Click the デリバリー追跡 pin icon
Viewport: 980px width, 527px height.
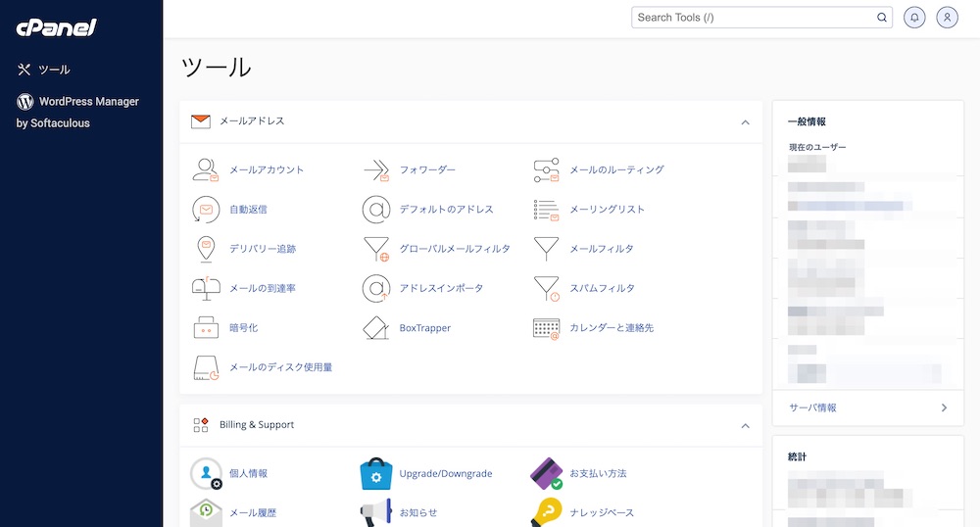tap(206, 249)
